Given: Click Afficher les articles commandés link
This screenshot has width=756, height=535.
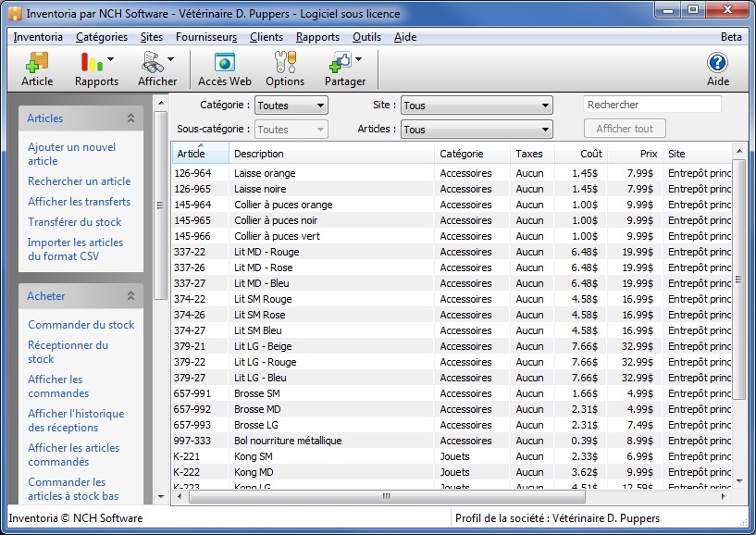Looking at the screenshot, I should pyautogui.click(x=73, y=454).
